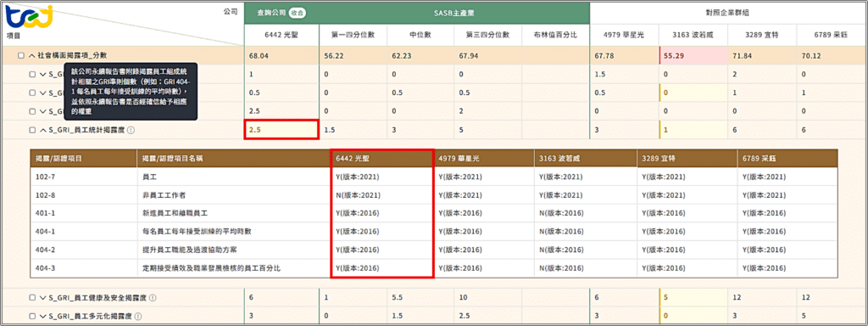The image size is (868, 326).
Task: Click the 收合 button next to 查詢公司
Action: (x=298, y=12)
